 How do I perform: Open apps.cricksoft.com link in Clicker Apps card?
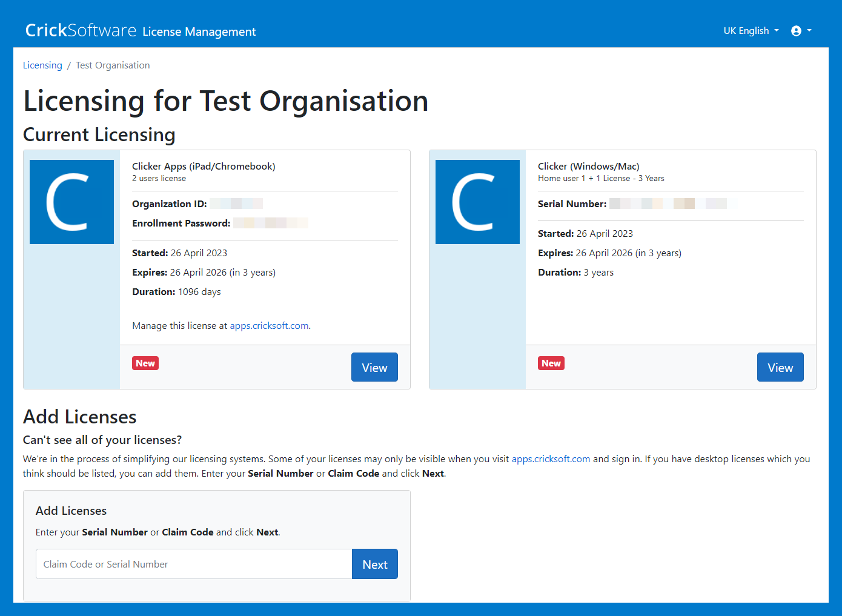[x=269, y=326]
